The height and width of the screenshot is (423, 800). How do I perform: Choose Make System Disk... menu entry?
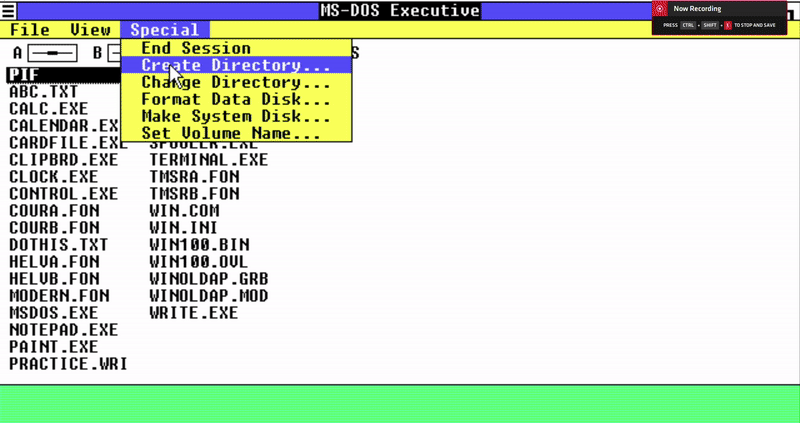coord(236,116)
